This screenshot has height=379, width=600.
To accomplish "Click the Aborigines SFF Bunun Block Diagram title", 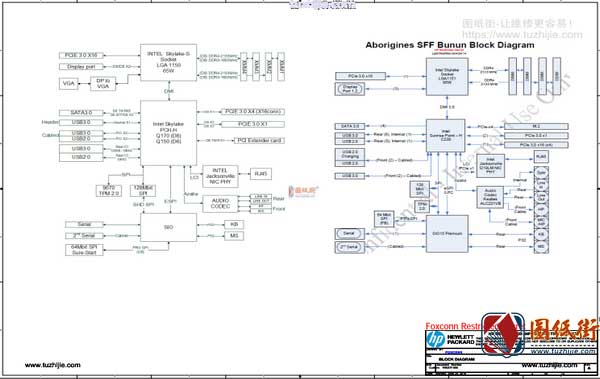I will pyautogui.click(x=450, y=45).
